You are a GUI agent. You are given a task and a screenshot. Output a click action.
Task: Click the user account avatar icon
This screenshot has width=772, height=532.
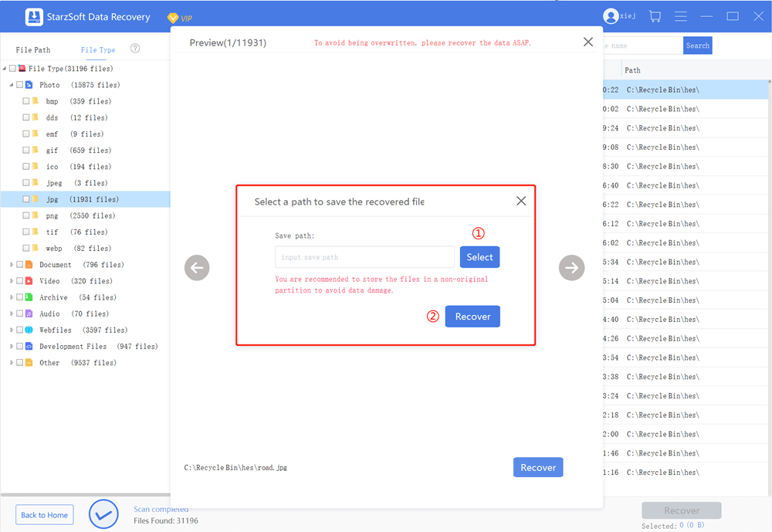(611, 16)
